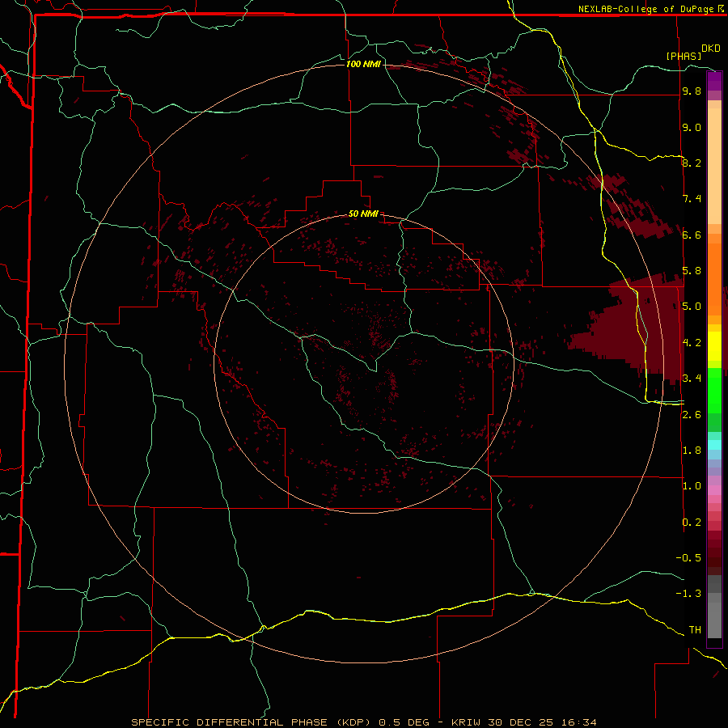Screen dimensions: 728x728
Task: Click the cyan color bar segment
Action: coord(714,445)
